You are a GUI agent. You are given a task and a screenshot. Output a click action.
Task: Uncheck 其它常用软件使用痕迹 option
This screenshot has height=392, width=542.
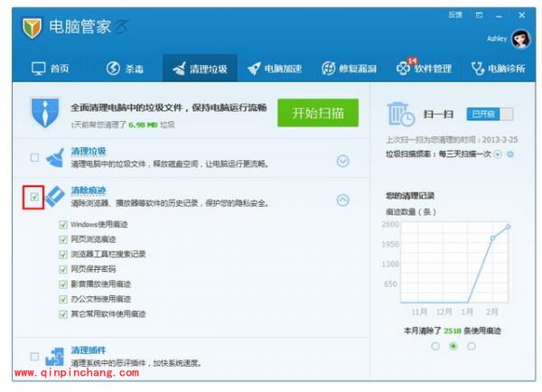coord(63,314)
